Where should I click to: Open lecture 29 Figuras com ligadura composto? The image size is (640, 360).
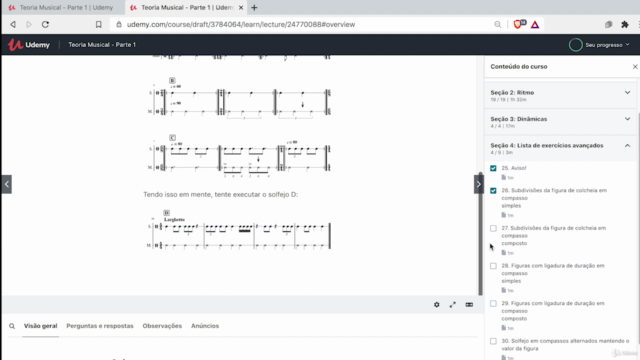click(x=553, y=311)
